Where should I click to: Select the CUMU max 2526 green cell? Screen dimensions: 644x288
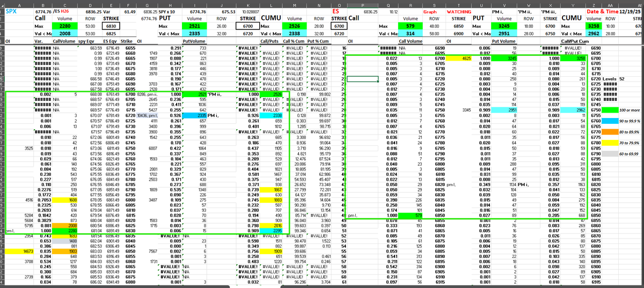[x=295, y=26]
